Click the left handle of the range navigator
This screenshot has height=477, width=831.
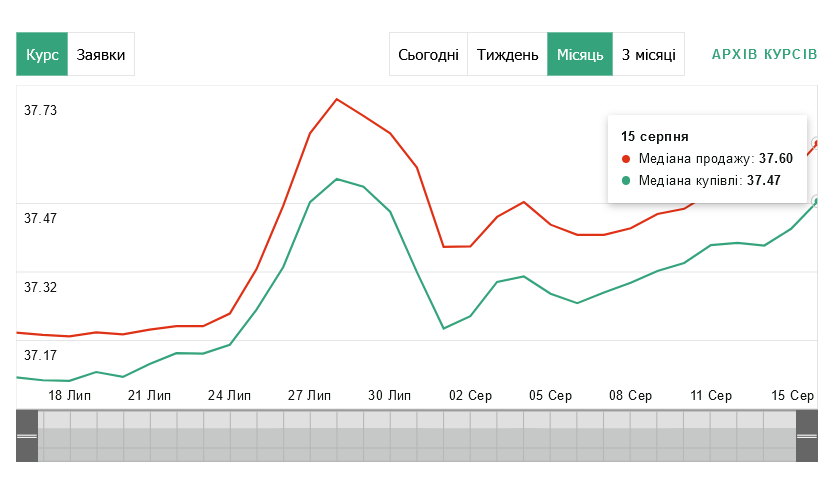[27, 436]
